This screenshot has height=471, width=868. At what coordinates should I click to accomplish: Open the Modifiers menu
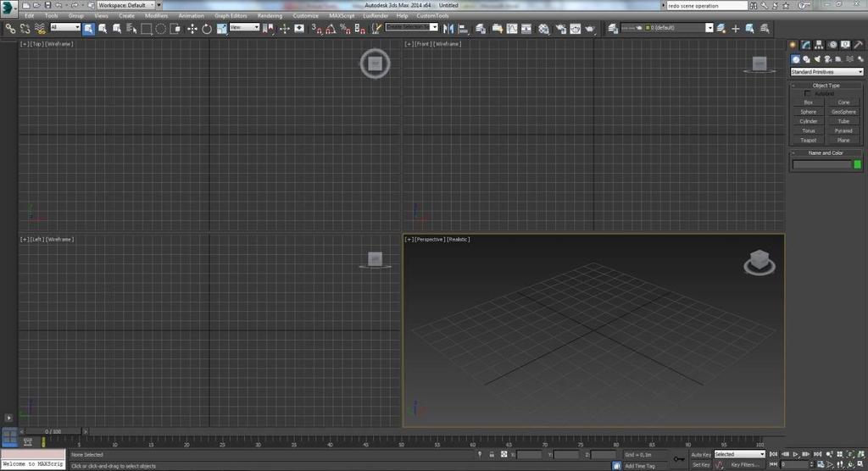pyautogui.click(x=156, y=16)
